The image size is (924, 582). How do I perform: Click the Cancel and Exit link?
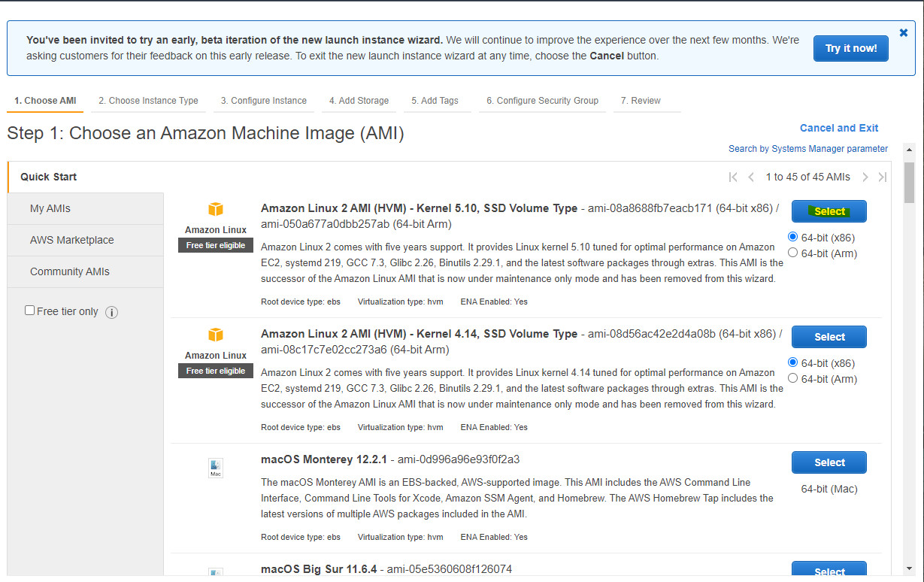839,128
